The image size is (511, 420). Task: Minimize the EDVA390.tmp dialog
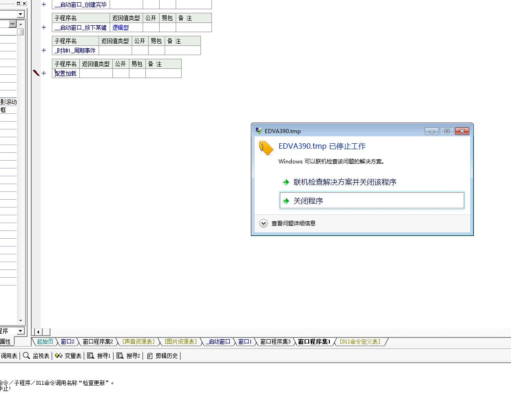pos(432,131)
